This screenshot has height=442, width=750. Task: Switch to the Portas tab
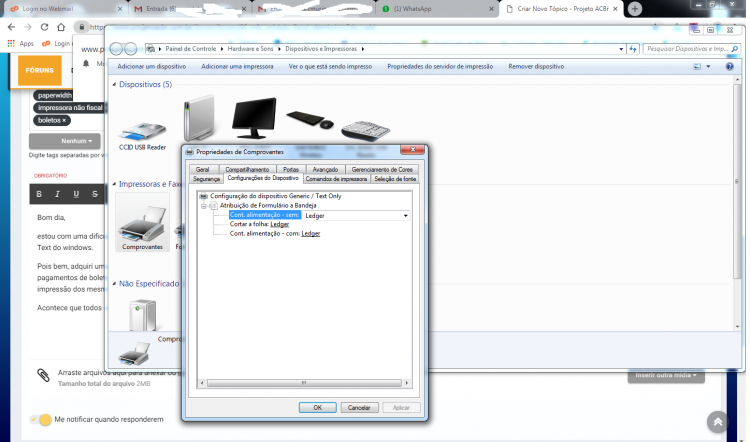pos(290,169)
